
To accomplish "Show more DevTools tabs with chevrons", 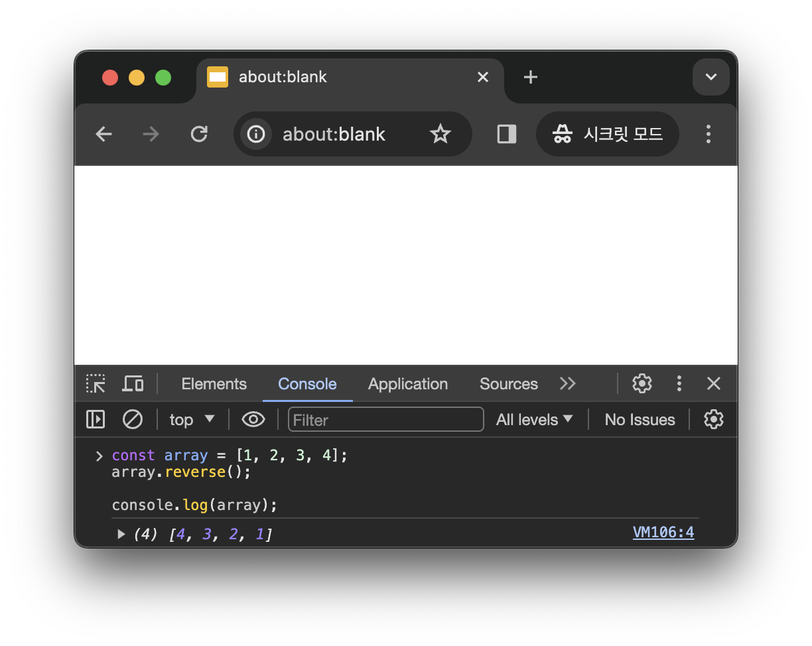I will tap(567, 384).
